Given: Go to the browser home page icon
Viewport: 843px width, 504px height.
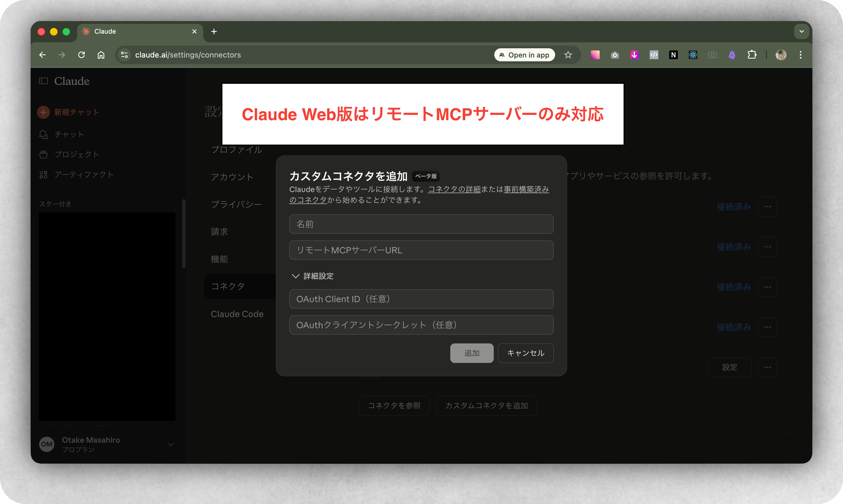Looking at the screenshot, I should point(101,55).
